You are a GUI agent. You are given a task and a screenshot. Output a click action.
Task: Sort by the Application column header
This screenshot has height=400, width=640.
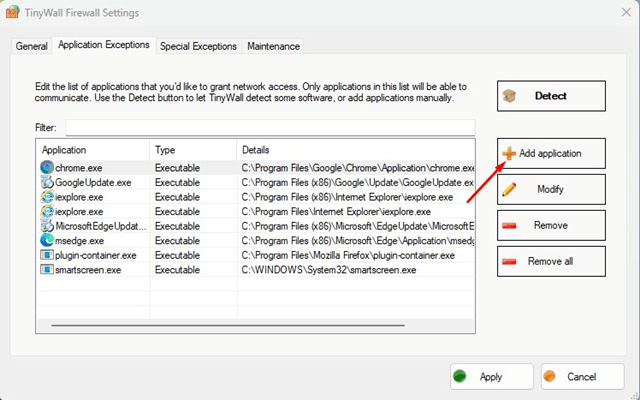[93, 150]
